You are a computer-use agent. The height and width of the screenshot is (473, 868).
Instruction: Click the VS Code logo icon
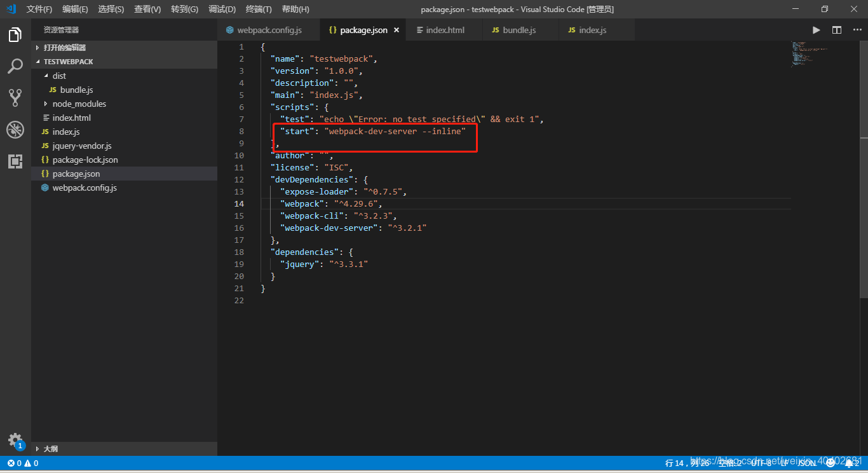[x=11, y=9]
